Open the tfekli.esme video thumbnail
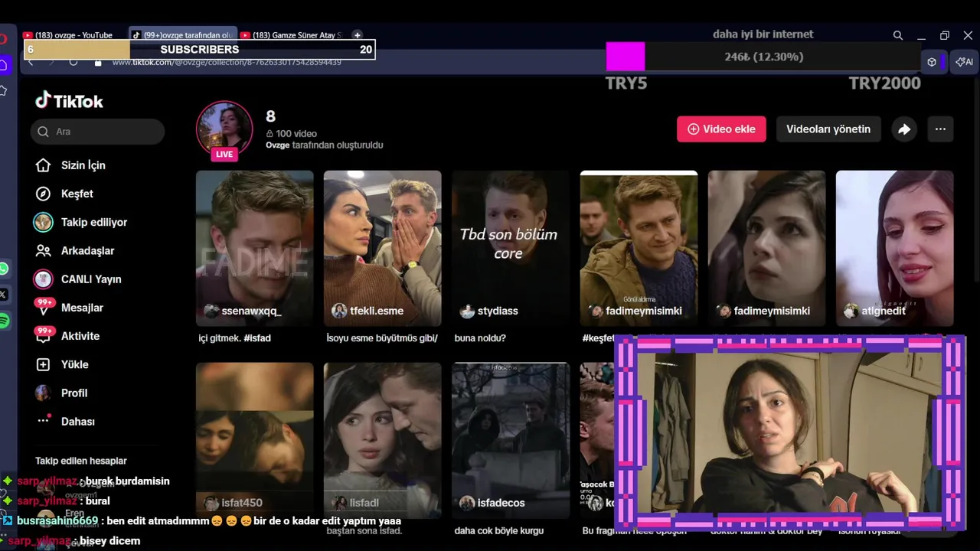Screen dimensions: 980x551 pos(383,249)
